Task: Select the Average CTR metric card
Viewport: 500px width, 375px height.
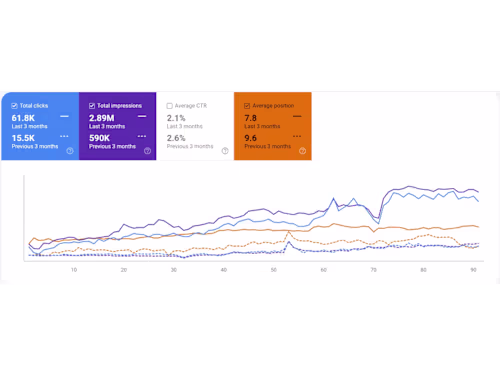Action: (195, 126)
